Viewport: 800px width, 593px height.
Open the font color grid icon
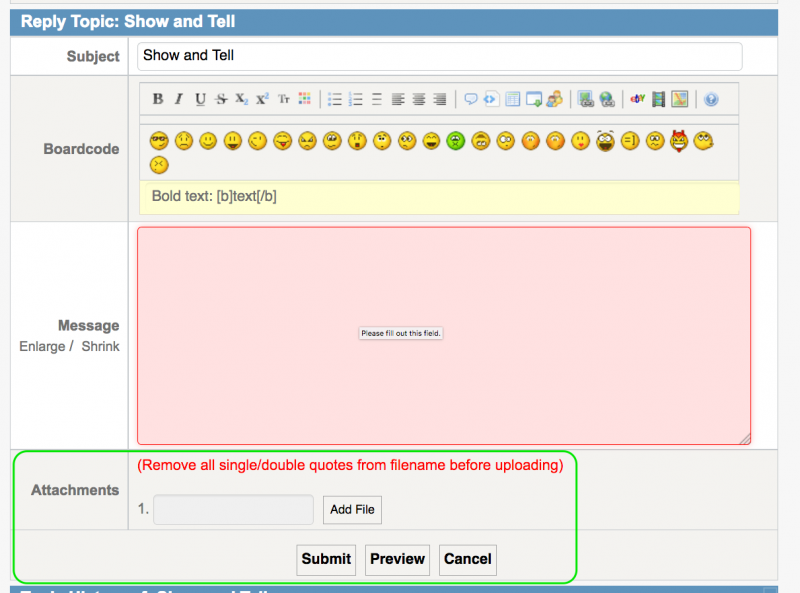(x=305, y=99)
